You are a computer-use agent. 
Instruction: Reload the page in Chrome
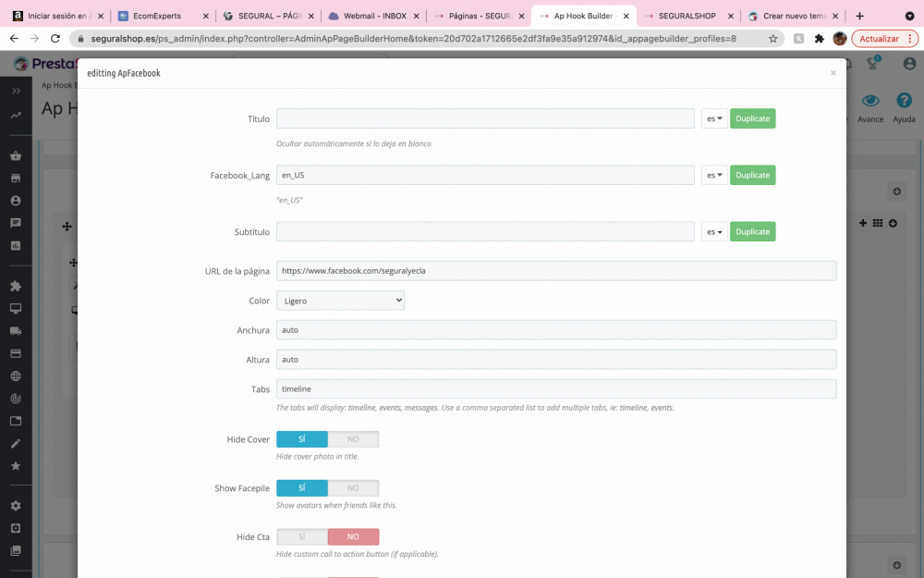[55, 39]
